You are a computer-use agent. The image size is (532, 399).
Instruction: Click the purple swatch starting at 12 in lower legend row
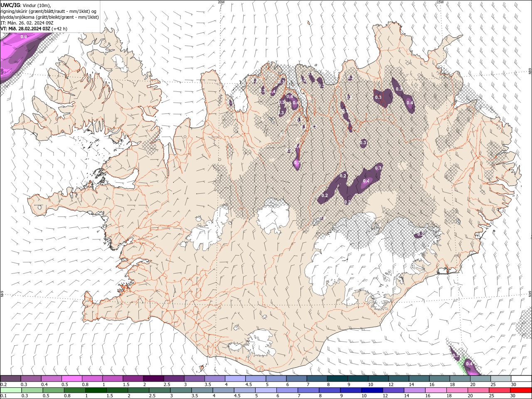(393, 390)
